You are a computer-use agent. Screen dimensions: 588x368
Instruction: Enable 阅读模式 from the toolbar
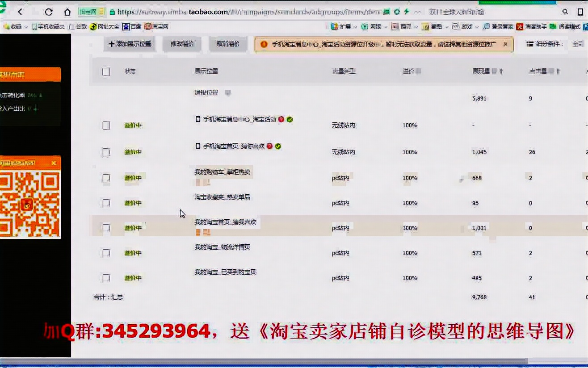tap(566, 27)
